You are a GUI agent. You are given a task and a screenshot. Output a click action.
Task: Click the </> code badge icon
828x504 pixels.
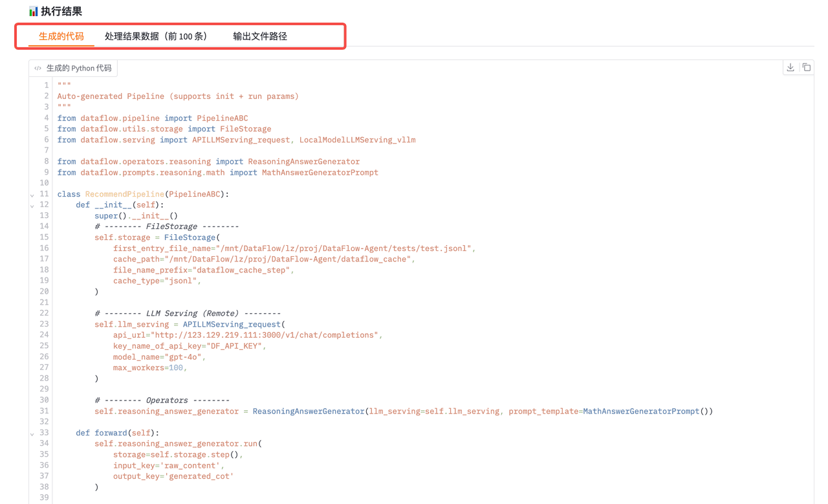38,67
